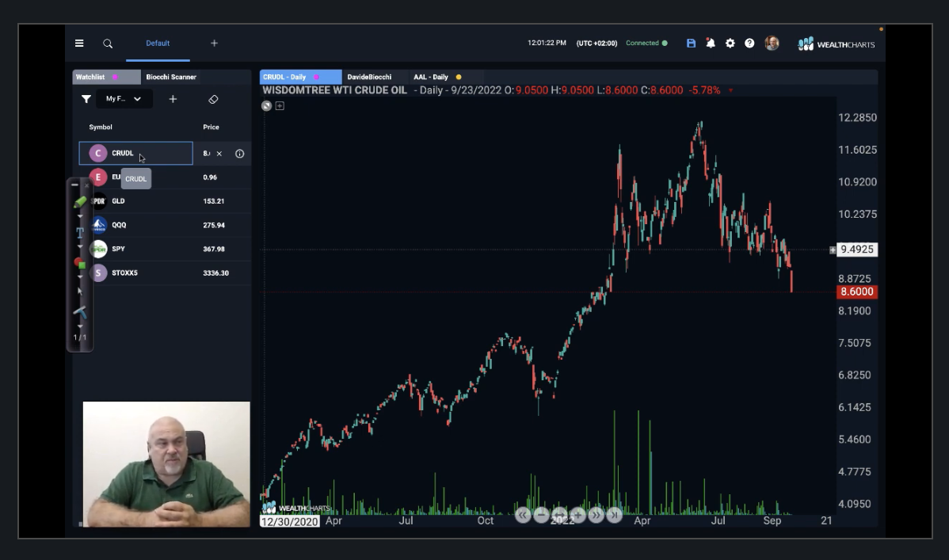Click the (UTC +02:00) timezone label
The width and height of the screenshot is (949, 560).
coord(596,44)
